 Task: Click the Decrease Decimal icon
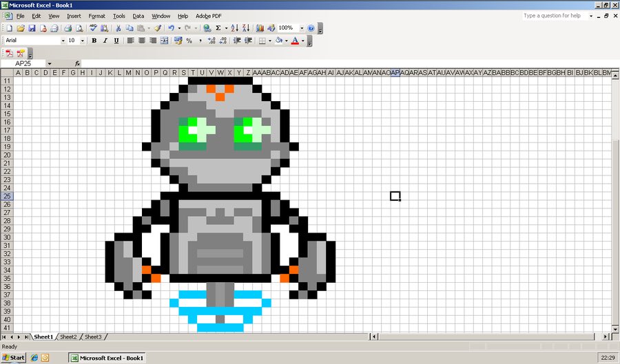pos(223,41)
